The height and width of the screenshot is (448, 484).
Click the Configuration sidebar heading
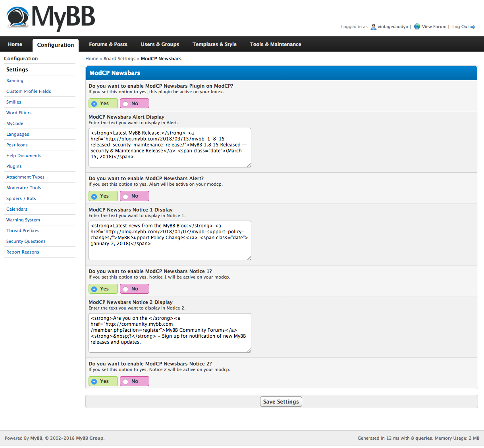point(21,58)
